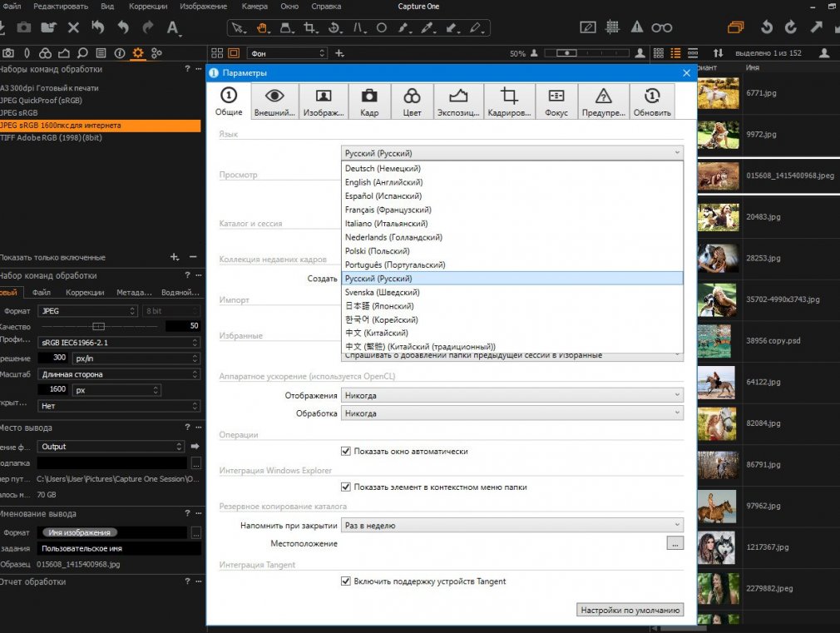Open the Коррекции menu in menu bar
Screen dimensions: 840x633
(148, 7)
